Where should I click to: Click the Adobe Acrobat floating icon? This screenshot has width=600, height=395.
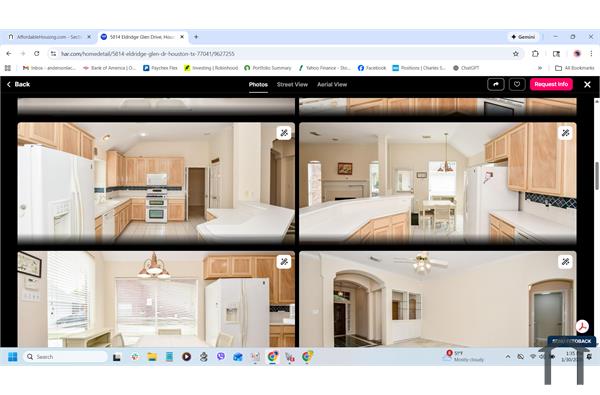tap(582, 326)
